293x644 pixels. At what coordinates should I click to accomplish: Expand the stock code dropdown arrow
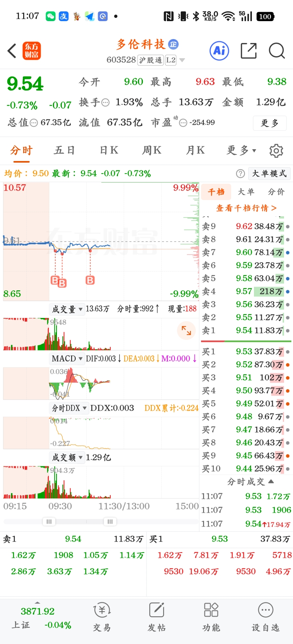click(182, 60)
